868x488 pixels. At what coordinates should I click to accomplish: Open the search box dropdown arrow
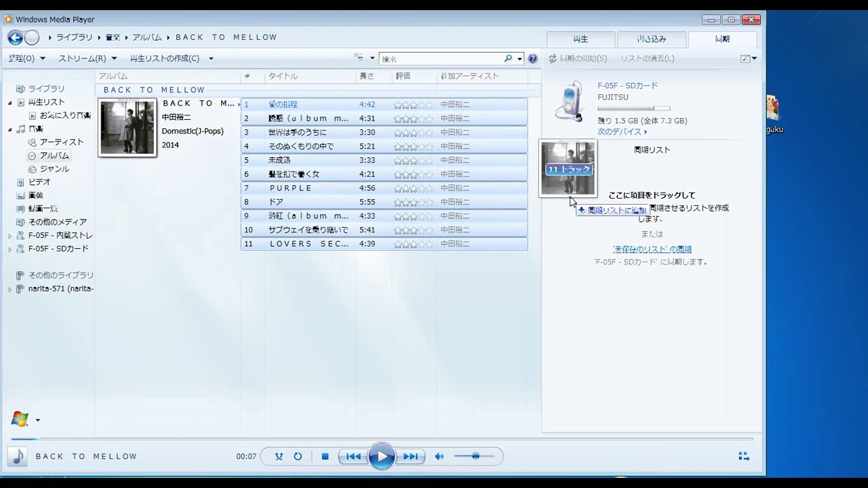[x=520, y=59]
